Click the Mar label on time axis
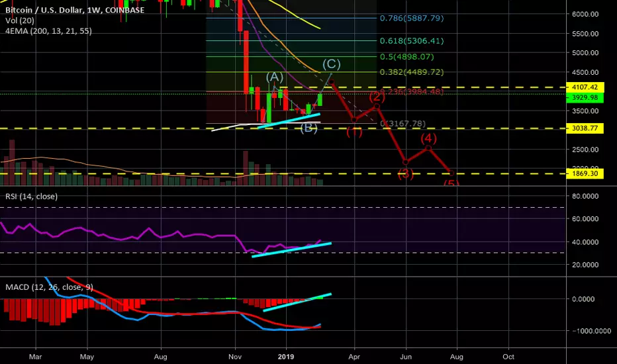 click(x=35, y=357)
